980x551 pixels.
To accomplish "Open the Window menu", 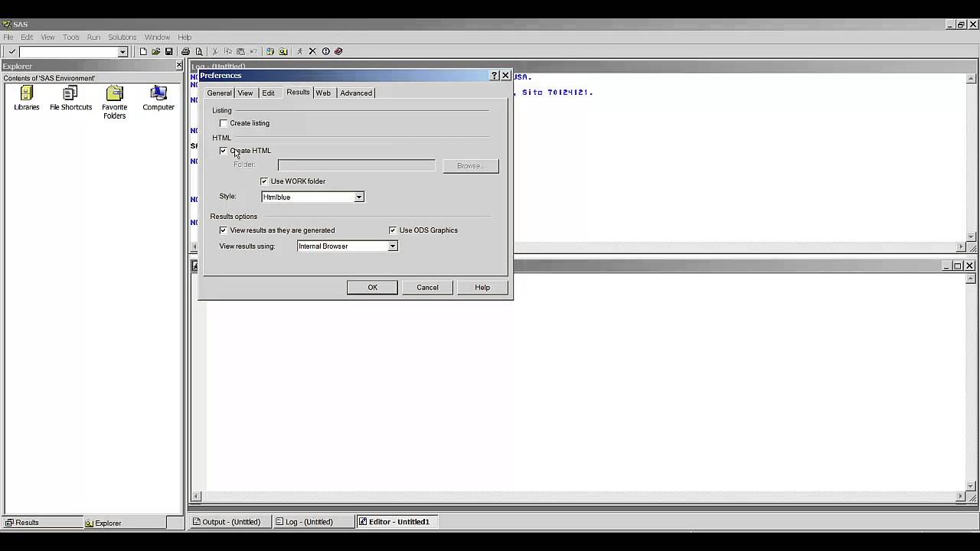I will (157, 37).
